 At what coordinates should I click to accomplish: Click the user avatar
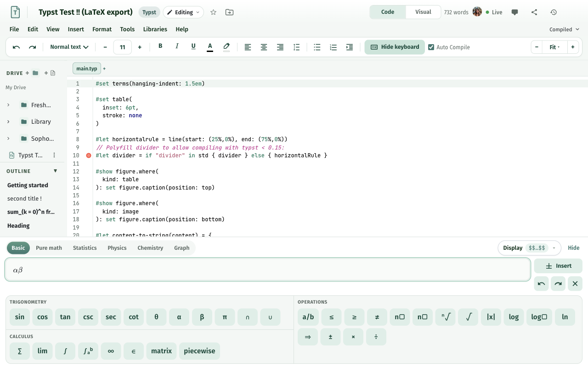tap(477, 12)
